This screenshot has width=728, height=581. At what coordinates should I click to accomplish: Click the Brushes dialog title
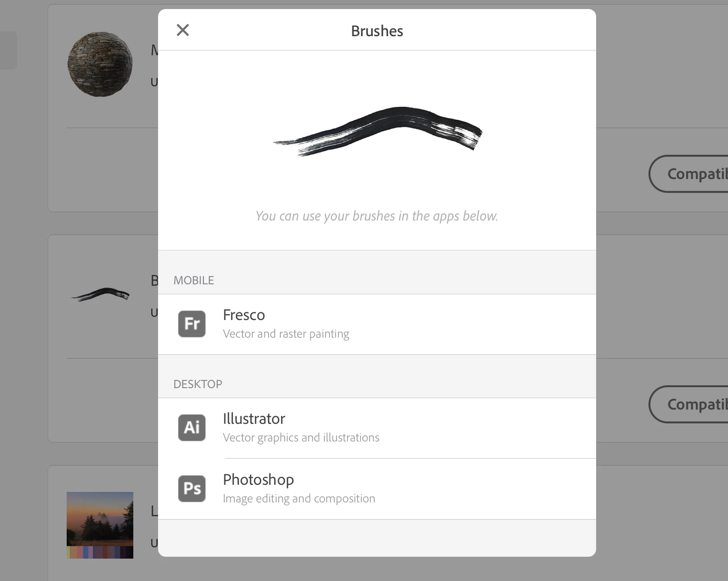pos(377,31)
